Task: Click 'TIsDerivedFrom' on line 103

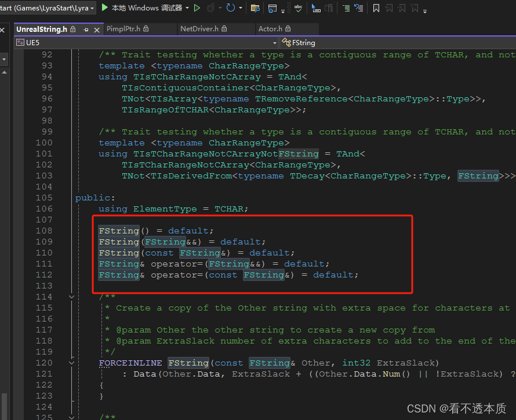Action: pos(191,176)
